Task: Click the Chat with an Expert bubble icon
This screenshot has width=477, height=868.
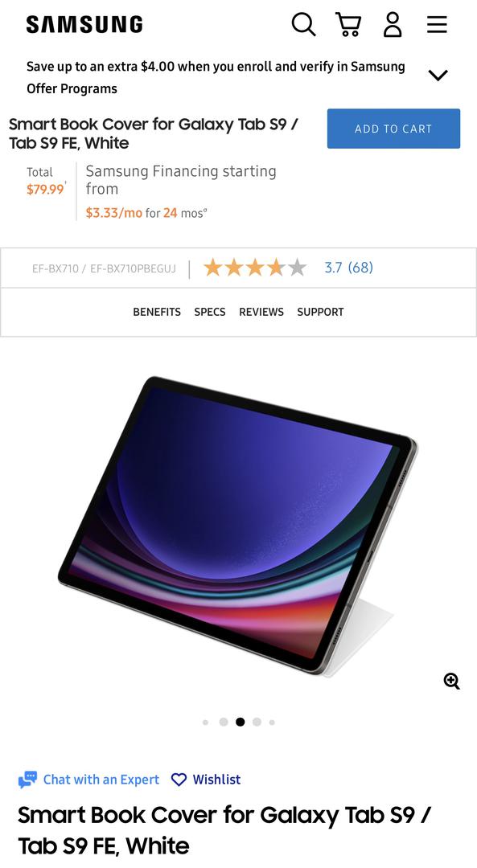Action: point(27,780)
